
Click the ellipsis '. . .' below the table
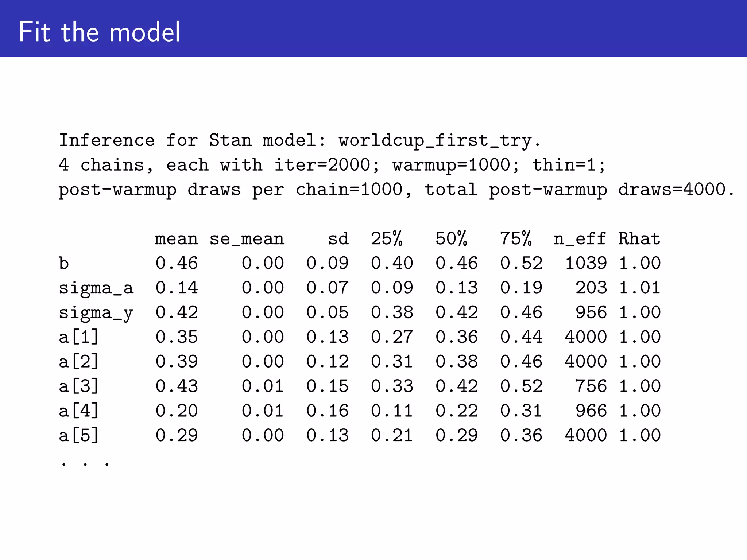85,464
